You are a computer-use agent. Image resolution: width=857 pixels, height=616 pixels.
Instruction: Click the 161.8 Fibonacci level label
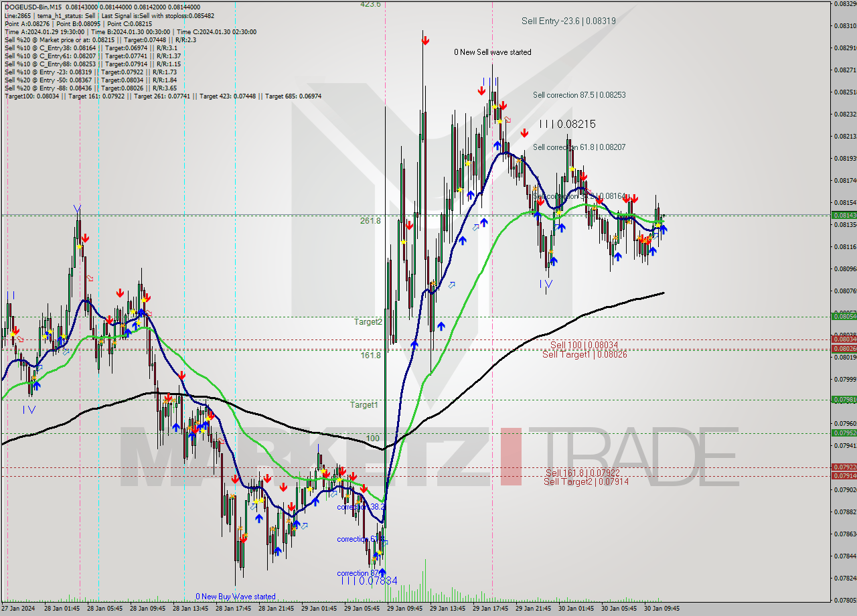coord(370,356)
